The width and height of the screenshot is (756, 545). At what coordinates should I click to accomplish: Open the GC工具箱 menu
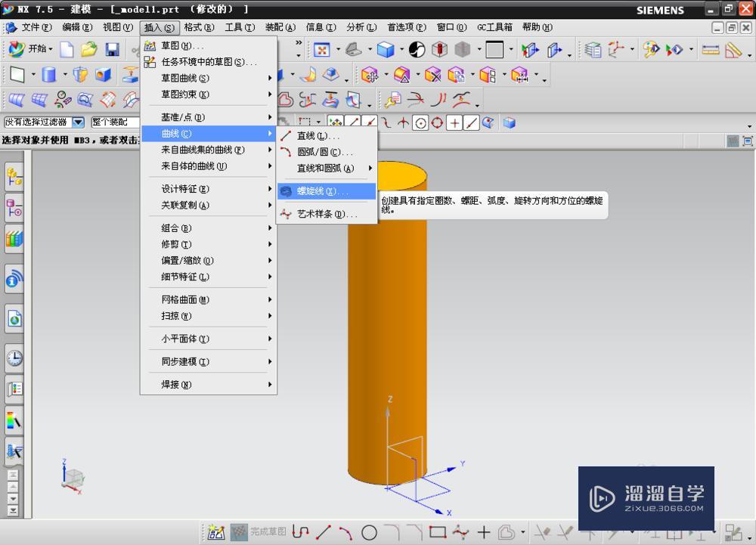tap(494, 27)
